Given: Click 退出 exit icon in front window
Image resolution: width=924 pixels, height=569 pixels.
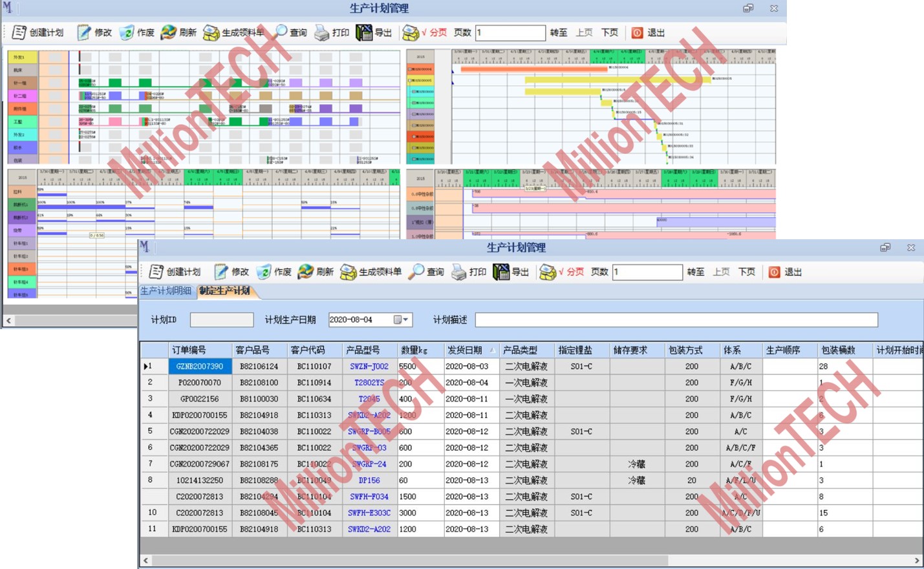Looking at the screenshot, I should pos(774,272).
